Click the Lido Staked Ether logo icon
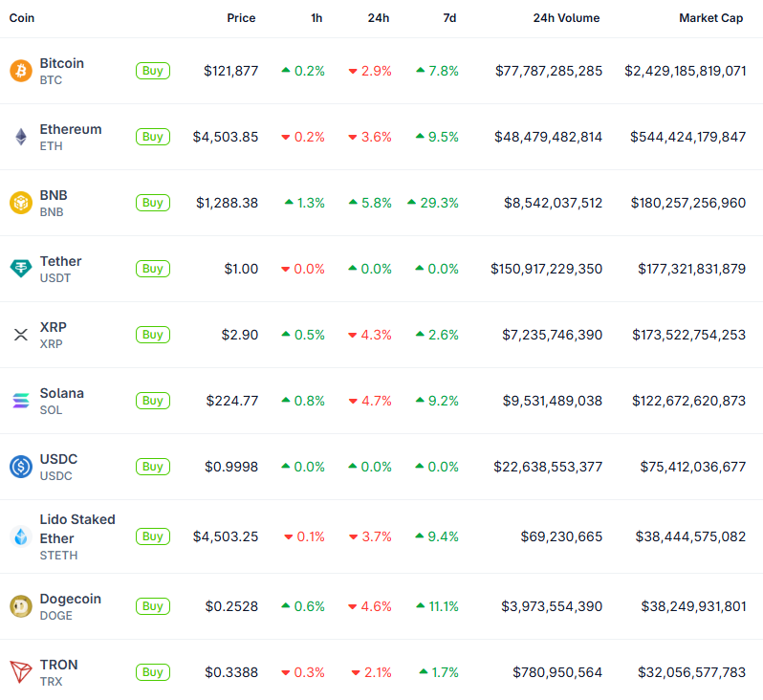This screenshot has width=763, height=700. click(20, 536)
